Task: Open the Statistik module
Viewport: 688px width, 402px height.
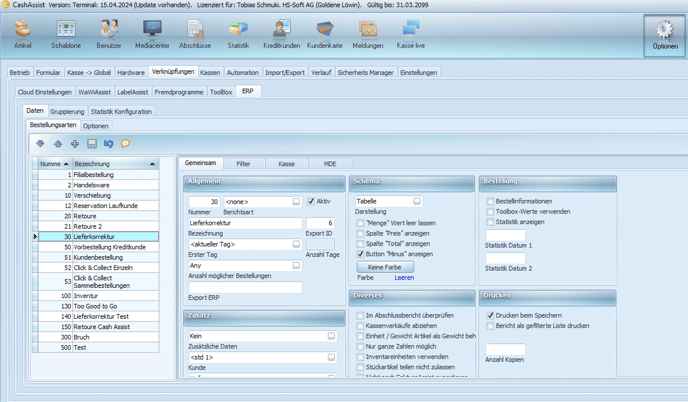Action: point(238,34)
